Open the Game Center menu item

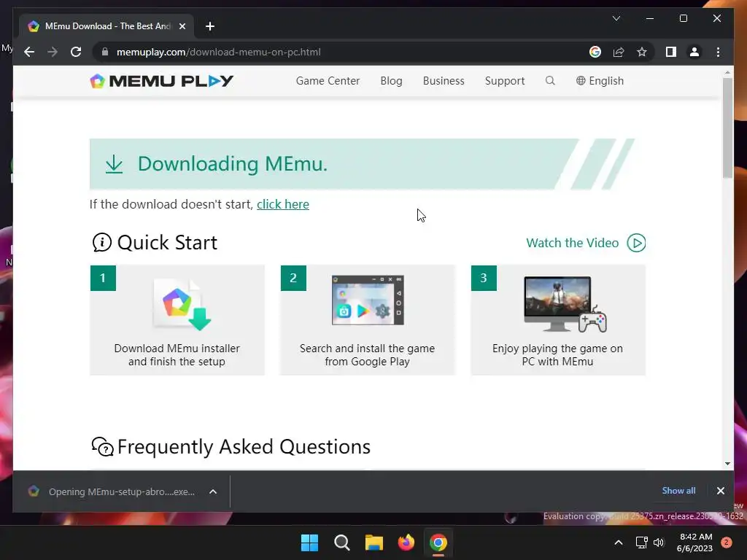(328, 81)
